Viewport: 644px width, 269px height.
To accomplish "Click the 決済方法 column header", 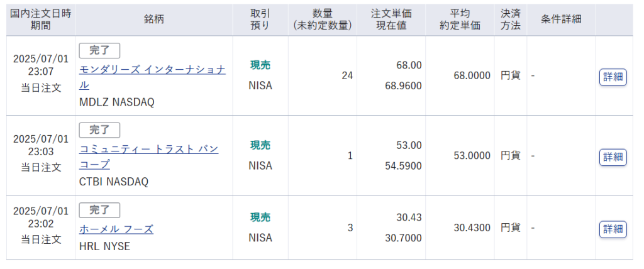I will (511, 19).
